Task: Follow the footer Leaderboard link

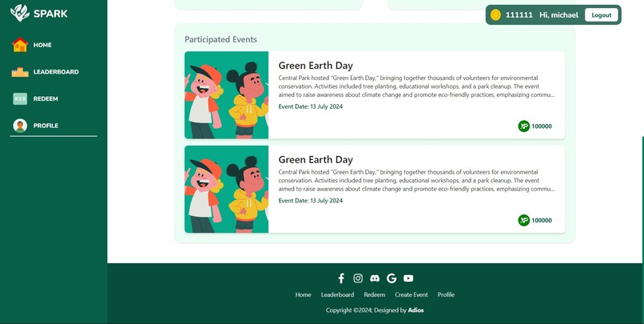Action: [337, 295]
